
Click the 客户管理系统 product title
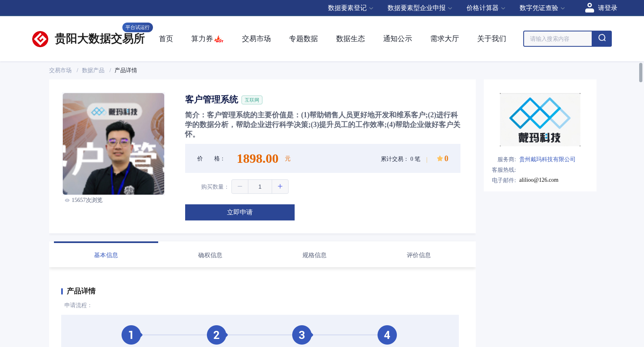pos(212,100)
